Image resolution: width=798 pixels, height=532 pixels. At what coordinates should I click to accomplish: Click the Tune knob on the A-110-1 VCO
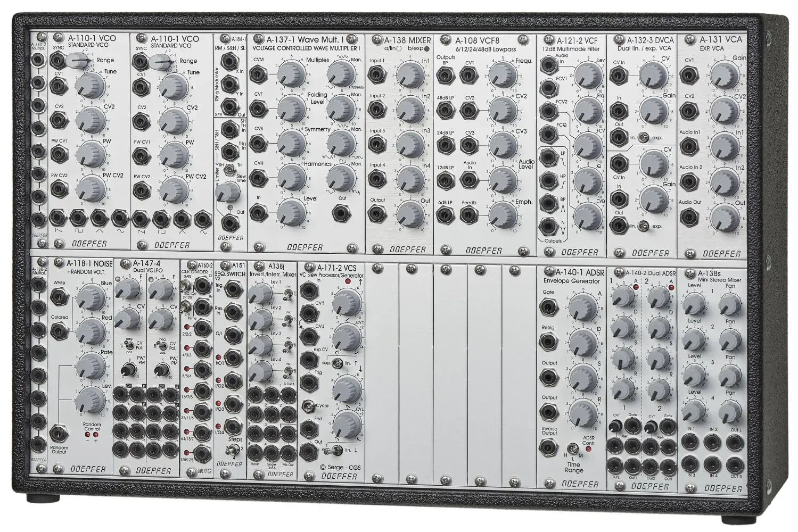[92, 86]
